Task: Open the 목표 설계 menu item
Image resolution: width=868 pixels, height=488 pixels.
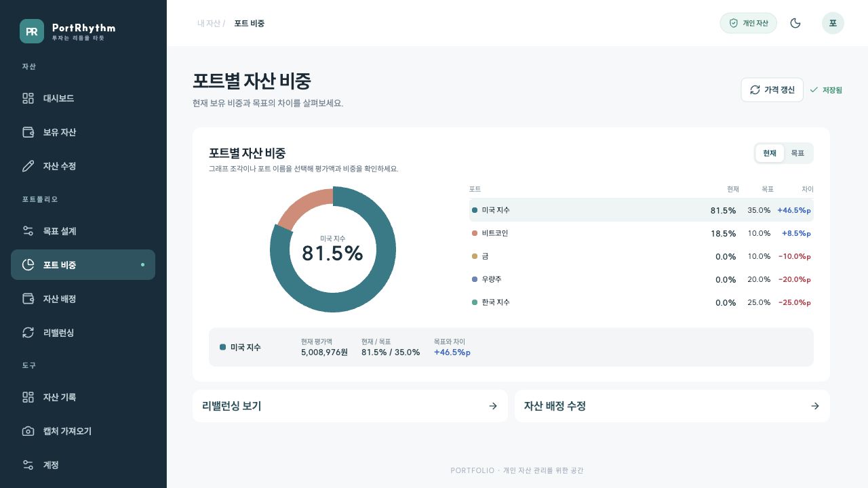Action: pyautogui.click(x=83, y=231)
